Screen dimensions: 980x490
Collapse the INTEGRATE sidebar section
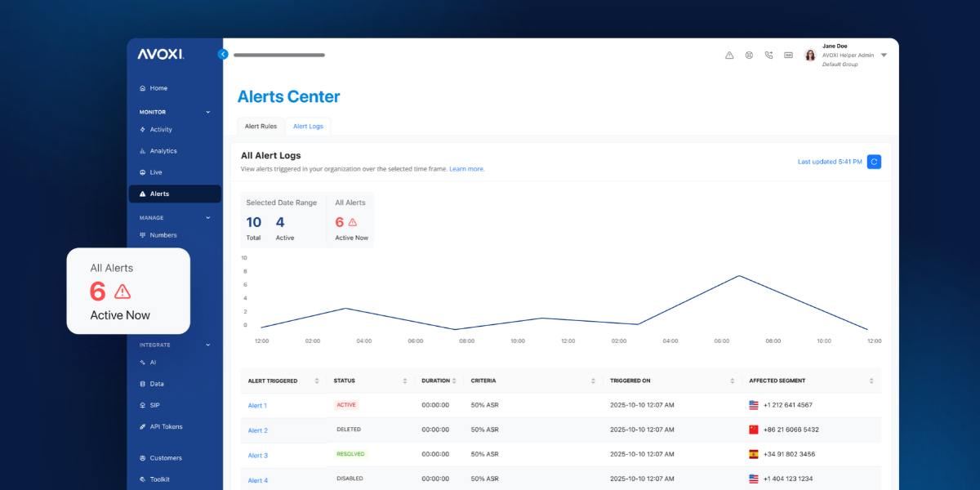pos(207,345)
